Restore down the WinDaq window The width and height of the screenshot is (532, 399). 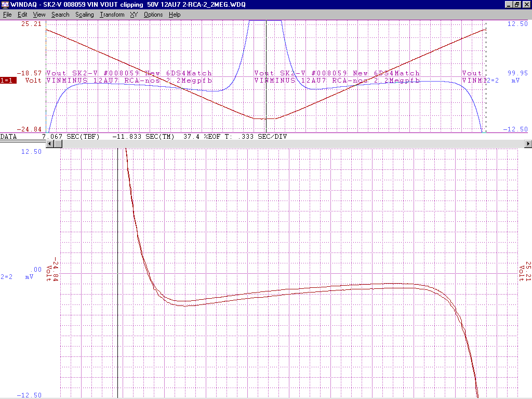pos(517,5)
